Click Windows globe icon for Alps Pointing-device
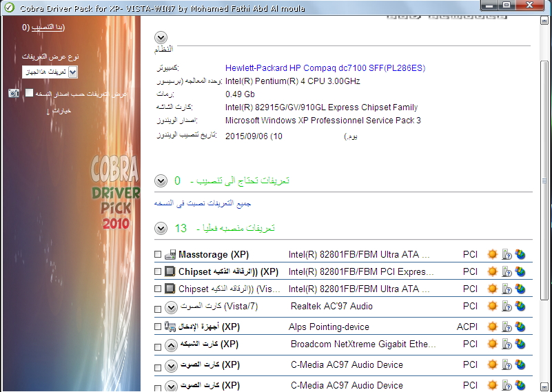 click(520, 327)
